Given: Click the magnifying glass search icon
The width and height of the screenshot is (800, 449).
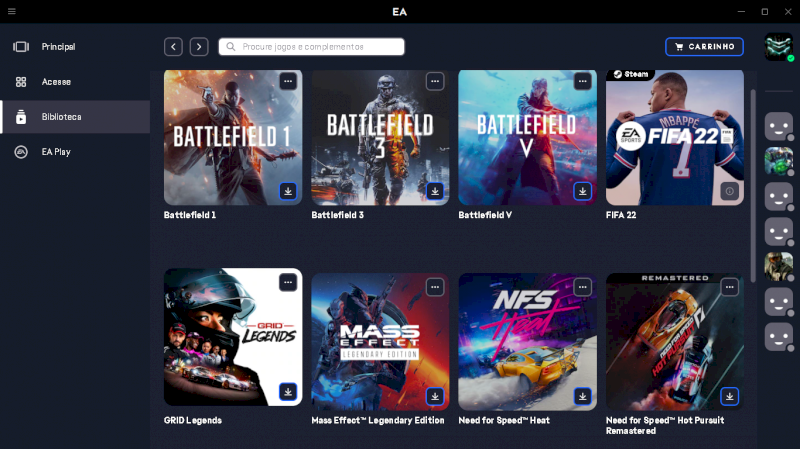Looking at the screenshot, I should click(x=231, y=47).
